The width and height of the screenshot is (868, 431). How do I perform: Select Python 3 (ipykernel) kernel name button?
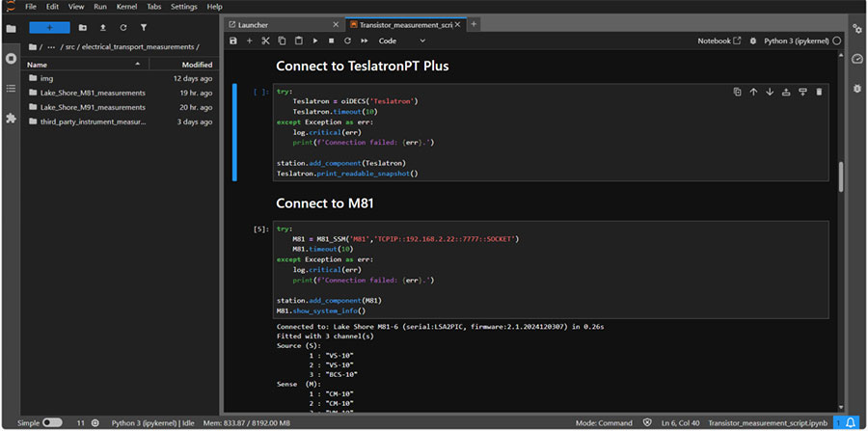[796, 41]
